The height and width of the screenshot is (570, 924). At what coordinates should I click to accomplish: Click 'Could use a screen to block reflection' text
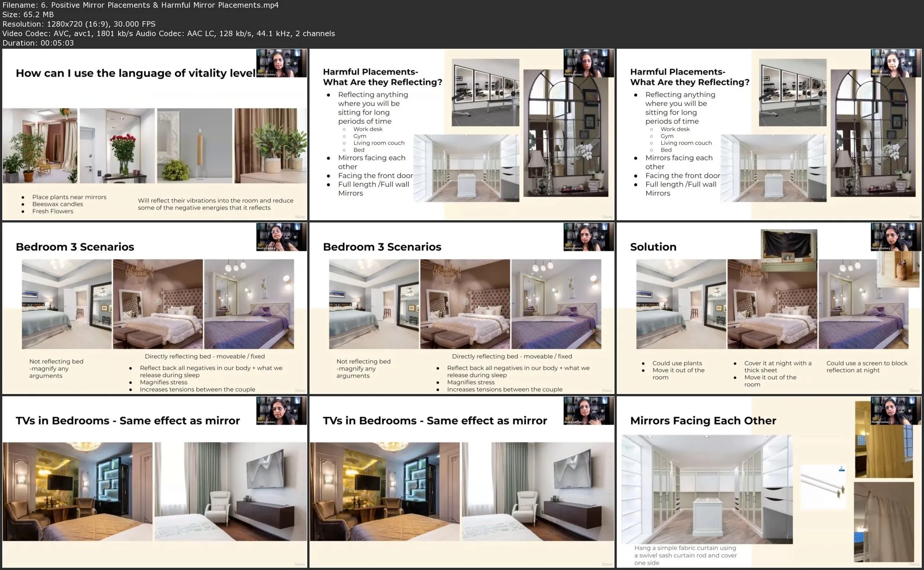coord(867,366)
